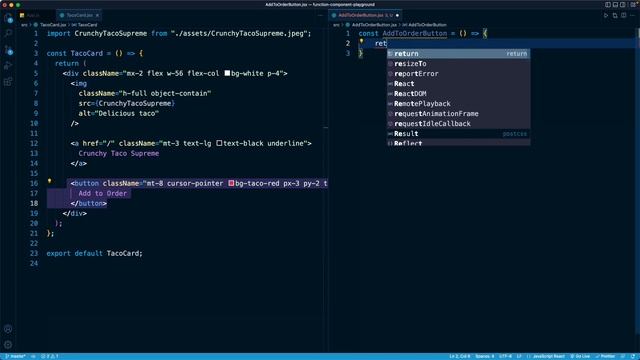Select 'return' autocomplete suggestion
The image size is (640, 360).
pyautogui.click(x=458, y=53)
